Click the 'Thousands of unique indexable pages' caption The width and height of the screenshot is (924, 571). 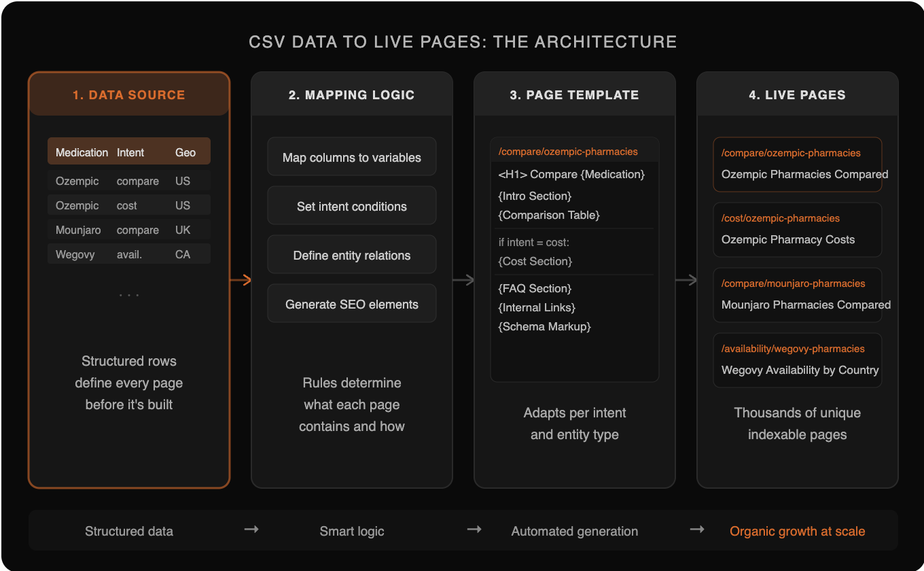tap(798, 423)
